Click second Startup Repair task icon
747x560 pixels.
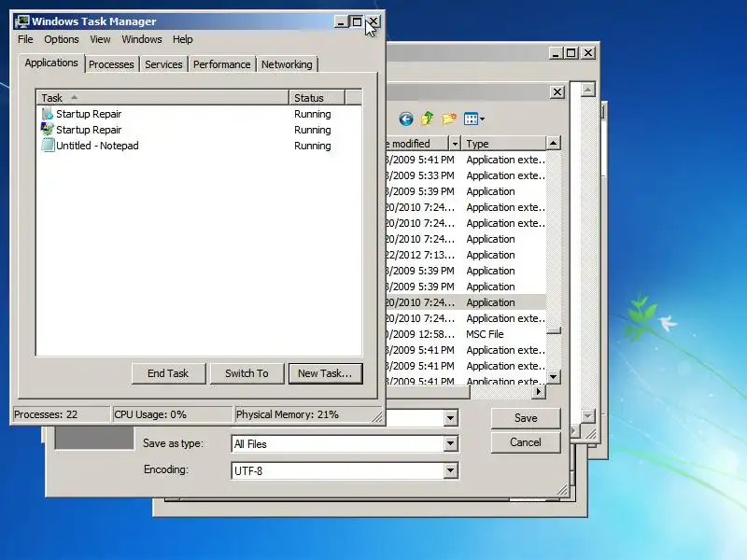click(48, 130)
